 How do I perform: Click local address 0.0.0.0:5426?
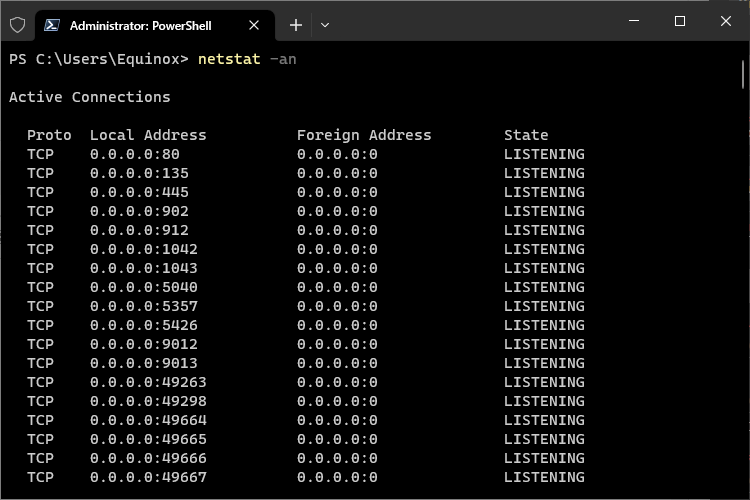pyautogui.click(x=144, y=325)
